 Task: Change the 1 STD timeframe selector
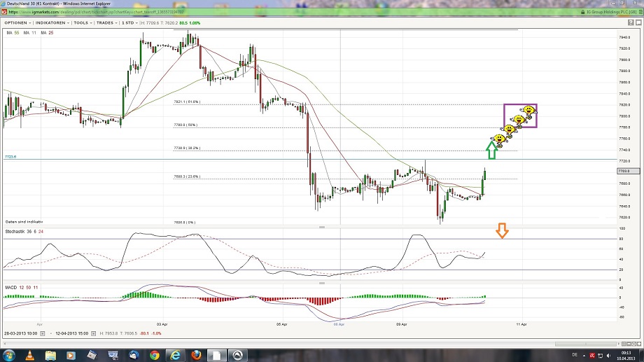tap(129, 22)
